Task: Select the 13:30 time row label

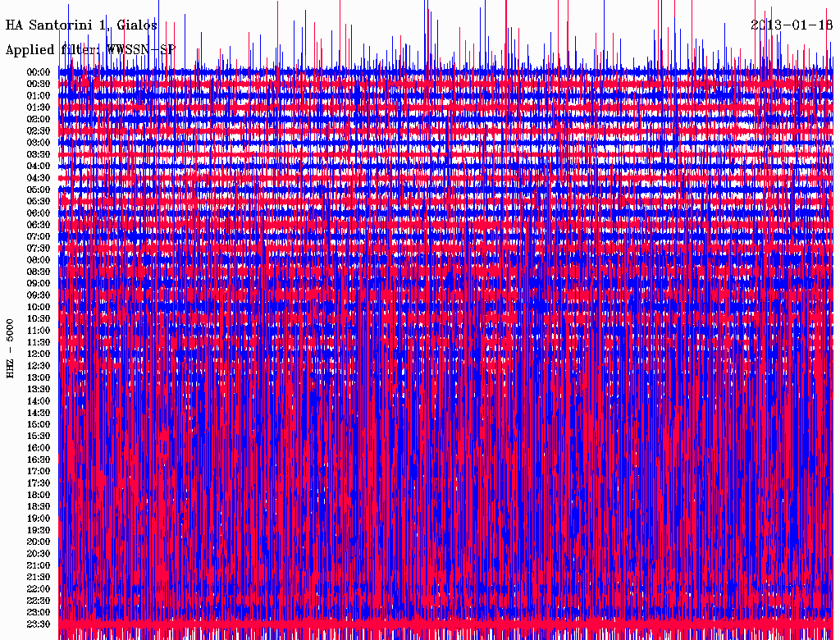Action: [39, 390]
